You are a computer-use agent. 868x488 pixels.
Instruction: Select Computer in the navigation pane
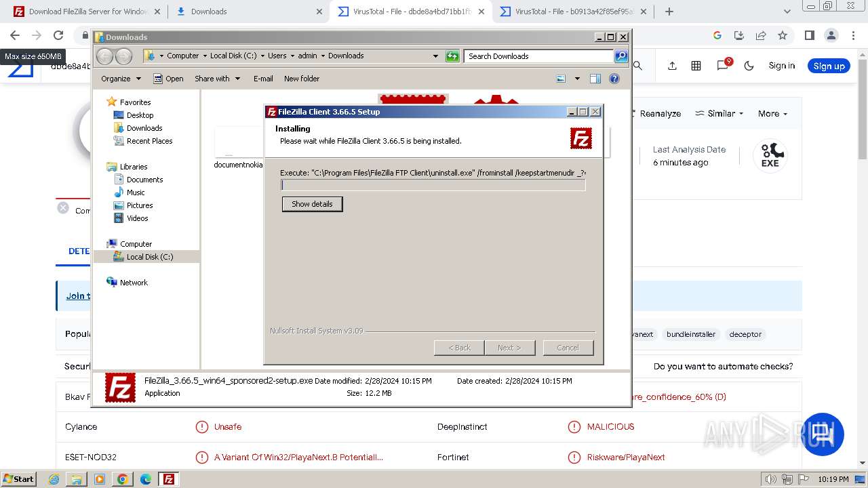click(129, 244)
